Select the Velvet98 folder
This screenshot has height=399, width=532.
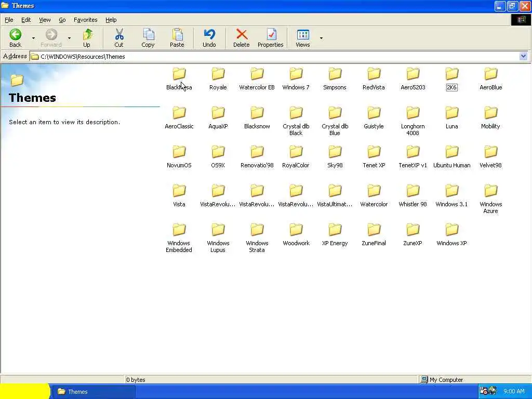pos(490,157)
